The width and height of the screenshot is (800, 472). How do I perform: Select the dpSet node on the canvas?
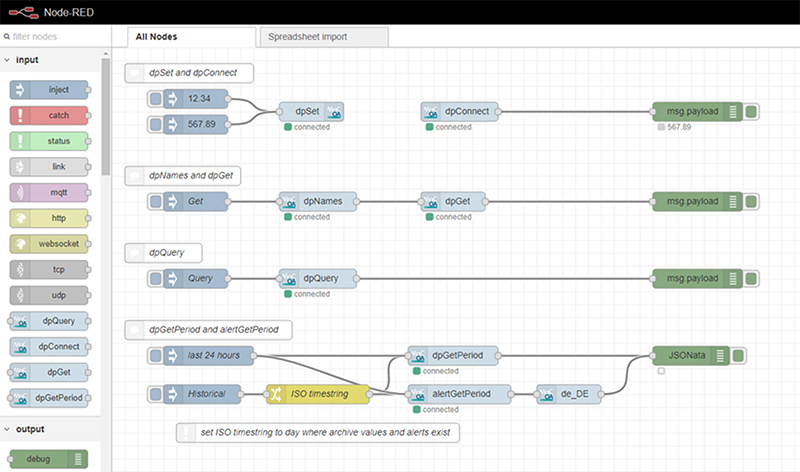(311, 112)
